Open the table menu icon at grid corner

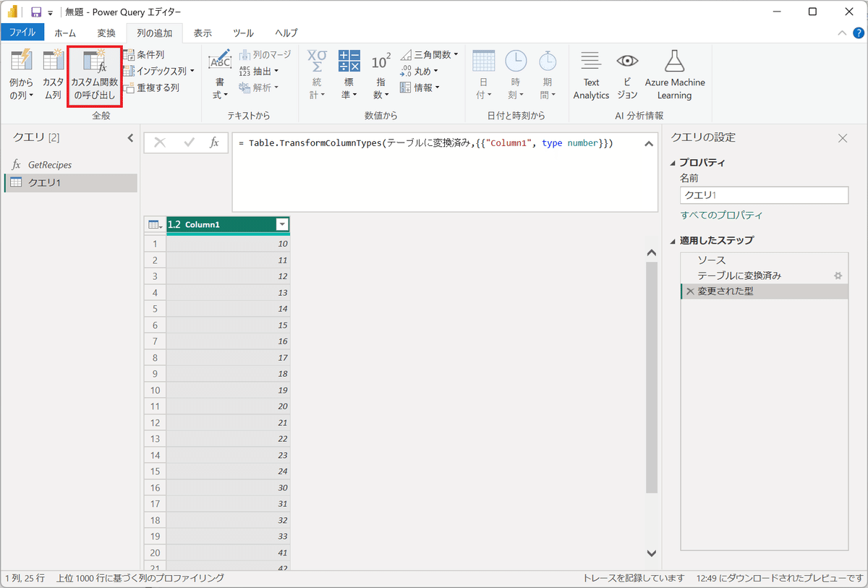pos(155,225)
